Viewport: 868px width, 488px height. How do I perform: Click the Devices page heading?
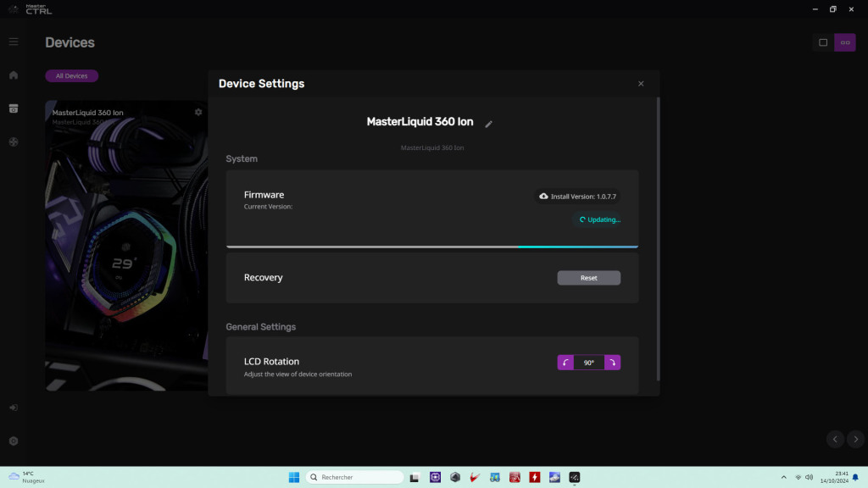pos(70,42)
